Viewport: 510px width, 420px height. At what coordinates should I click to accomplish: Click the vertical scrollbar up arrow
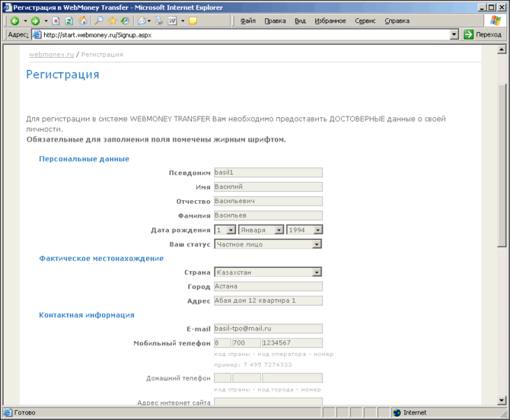coord(502,49)
